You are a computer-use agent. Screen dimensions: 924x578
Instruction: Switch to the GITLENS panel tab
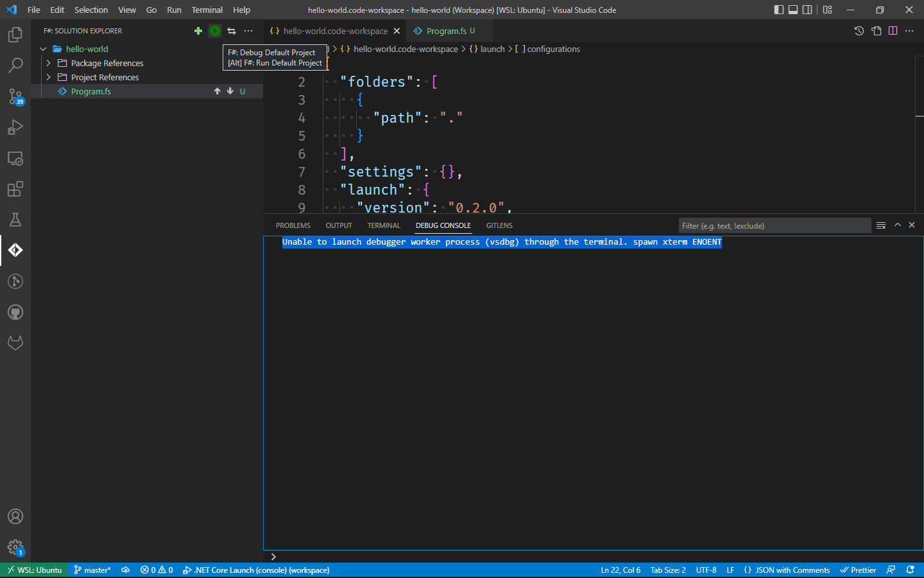[499, 225]
